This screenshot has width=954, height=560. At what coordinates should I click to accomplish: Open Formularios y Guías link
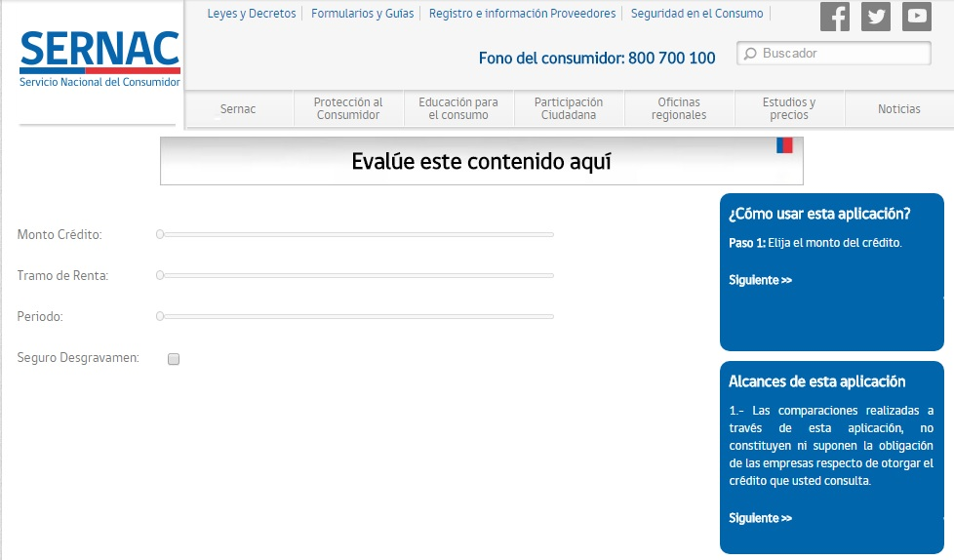(x=363, y=14)
